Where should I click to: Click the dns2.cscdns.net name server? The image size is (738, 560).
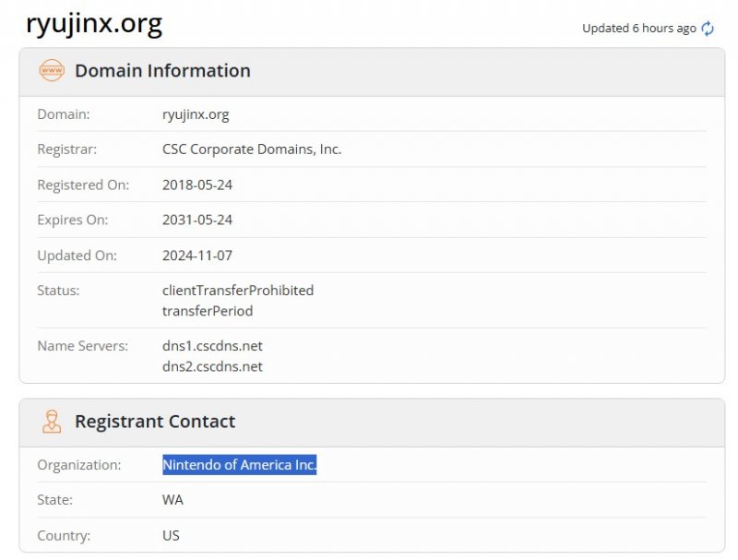coord(212,366)
